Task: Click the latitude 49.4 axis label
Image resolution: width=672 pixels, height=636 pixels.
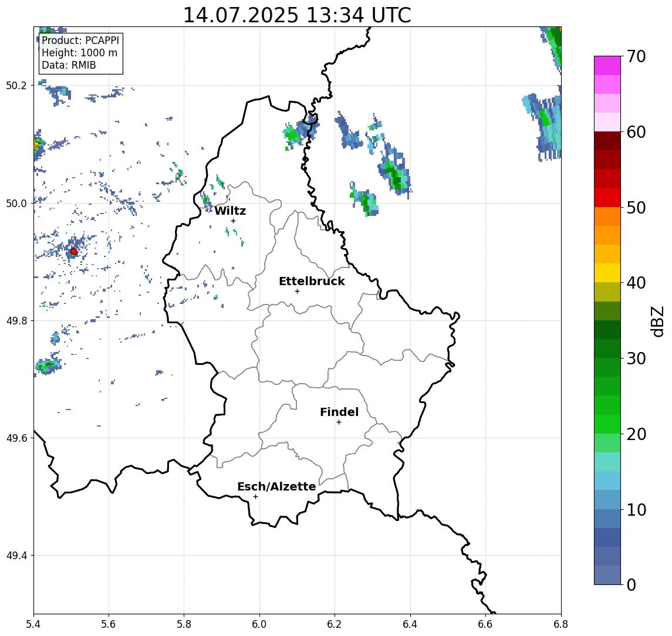Action: (x=16, y=556)
